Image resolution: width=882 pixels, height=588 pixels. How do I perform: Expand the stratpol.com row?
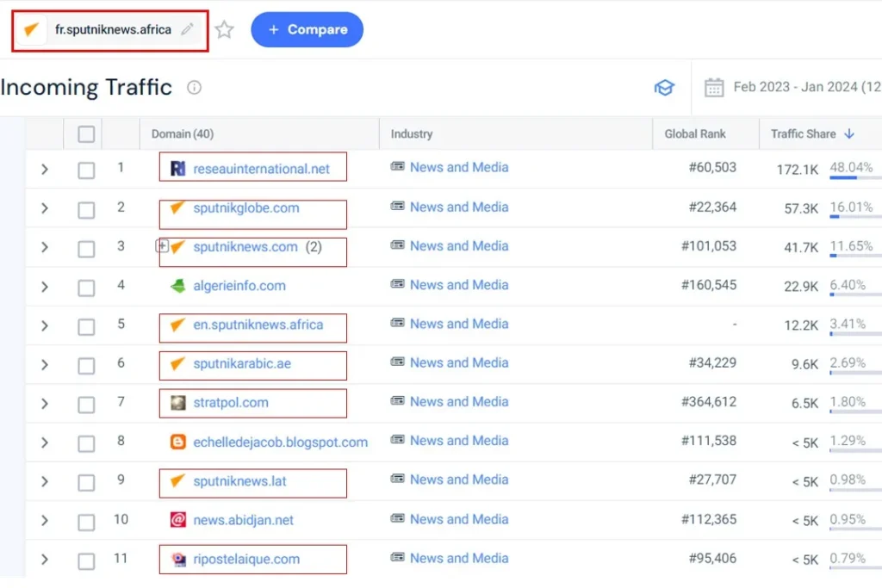point(45,404)
